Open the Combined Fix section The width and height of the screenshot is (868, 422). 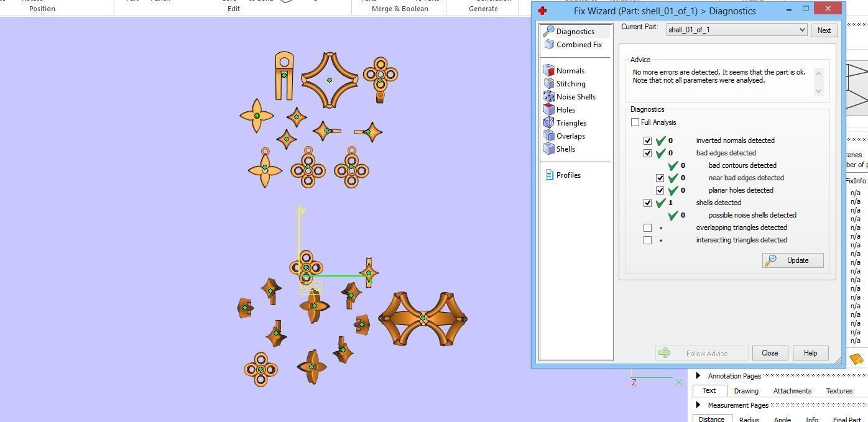573,44
